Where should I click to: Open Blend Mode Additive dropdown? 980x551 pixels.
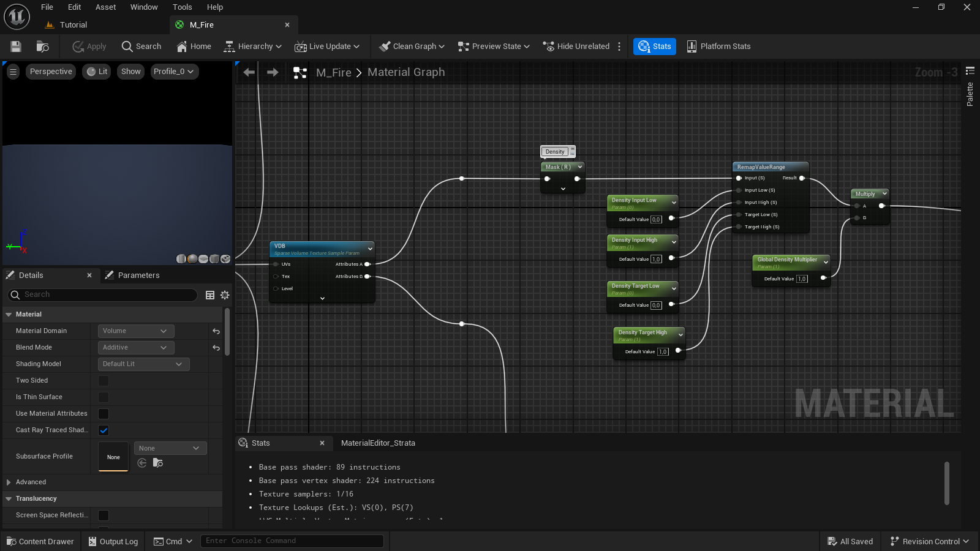136,348
